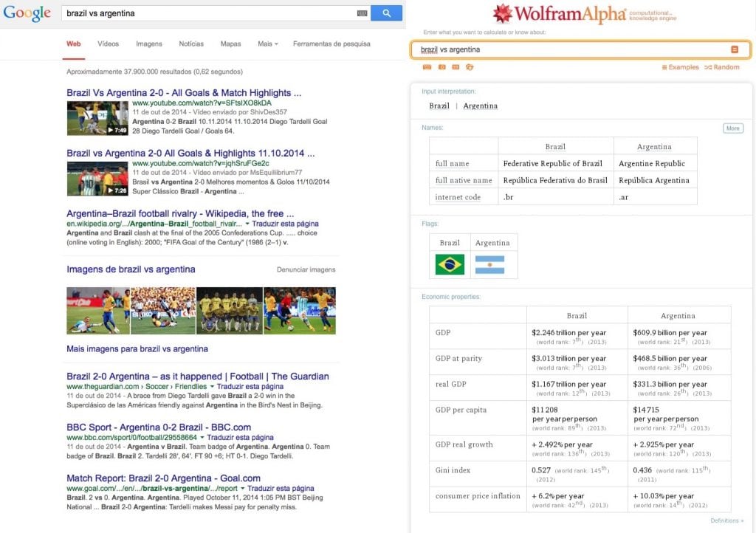Click the More button in Names section
Image resolution: width=756 pixels, height=533 pixels.
coord(733,128)
